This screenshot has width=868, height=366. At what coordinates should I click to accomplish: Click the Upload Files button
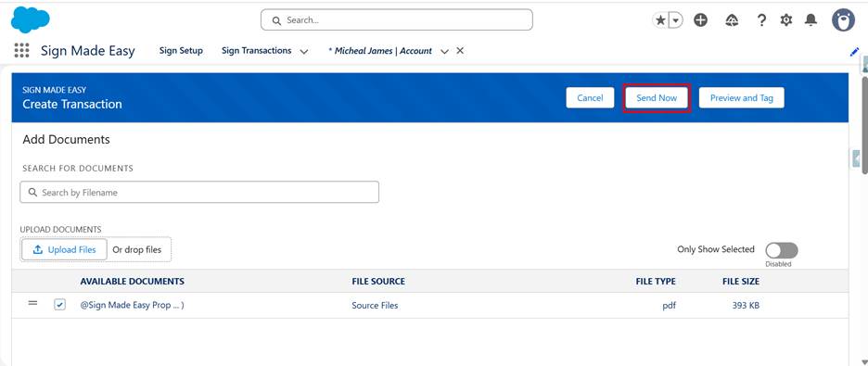64,249
